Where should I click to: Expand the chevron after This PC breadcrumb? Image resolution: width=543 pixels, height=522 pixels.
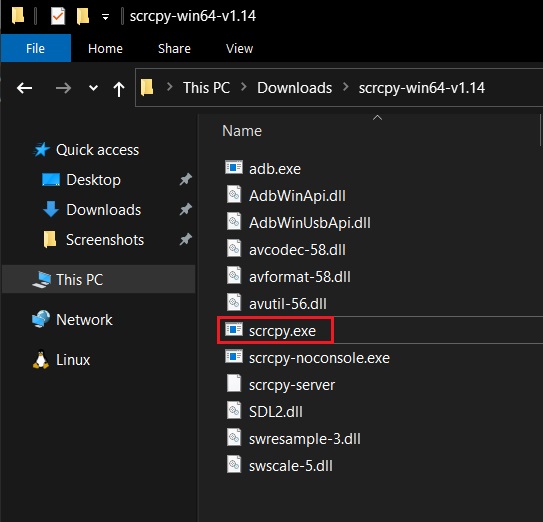[x=244, y=87]
